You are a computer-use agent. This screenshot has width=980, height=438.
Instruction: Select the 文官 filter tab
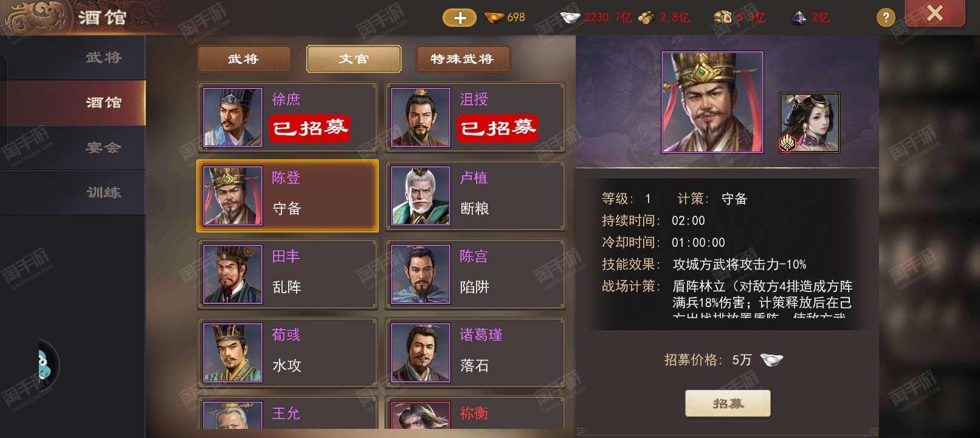pyautogui.click(x=353, y=59)
